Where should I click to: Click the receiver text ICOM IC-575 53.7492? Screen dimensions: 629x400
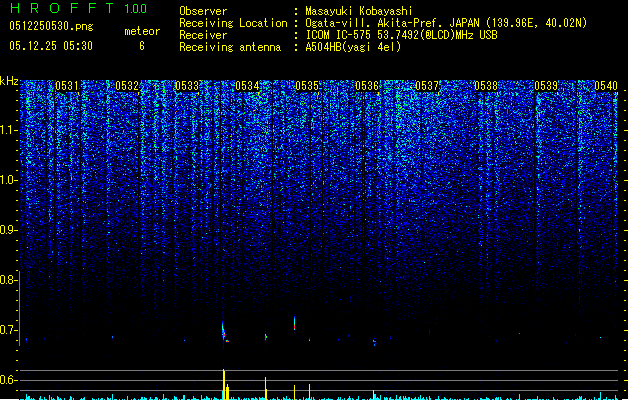point(401,35)
